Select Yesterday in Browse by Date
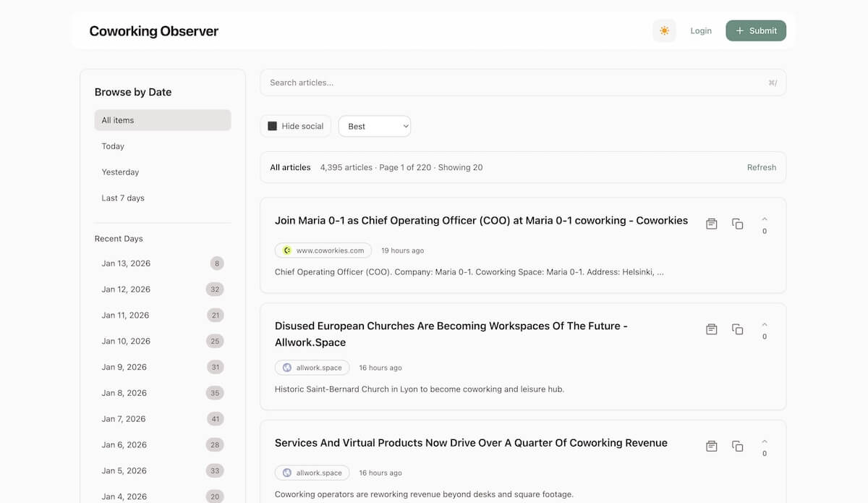The image size is (868, 503). coord(163,172)
